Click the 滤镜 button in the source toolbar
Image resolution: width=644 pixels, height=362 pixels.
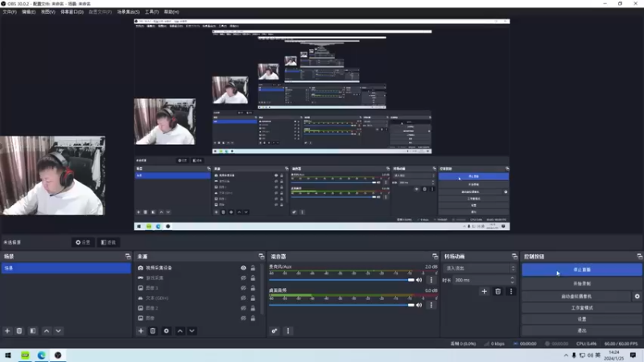click(x=109, y=243)
